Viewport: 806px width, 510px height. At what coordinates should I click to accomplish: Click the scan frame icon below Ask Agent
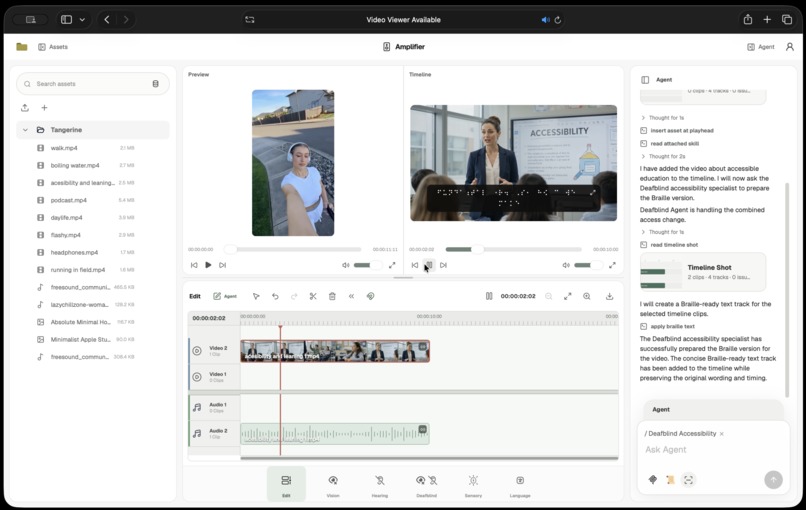click(688, 480)
